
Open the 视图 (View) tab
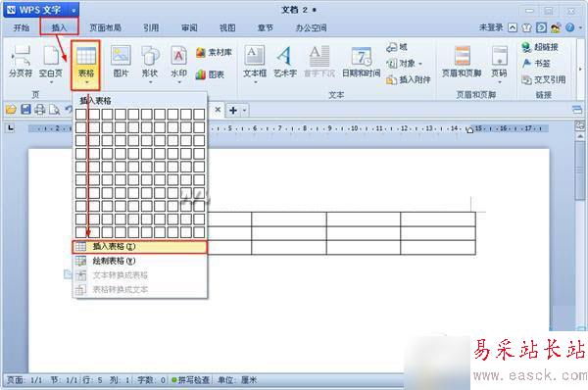pyautogui.click(x=227, y=27)
